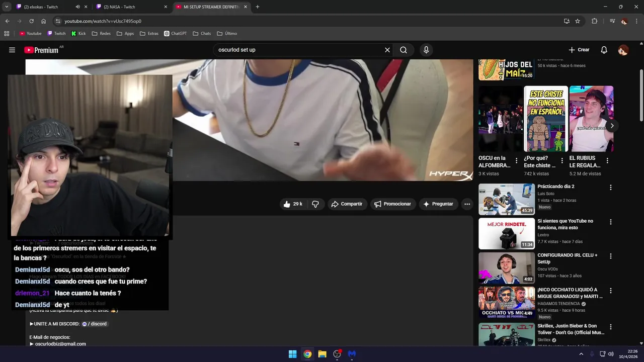This screenshot has width=644, height=362.
Task: Open the discord link in description
Action: coord(95,324)
